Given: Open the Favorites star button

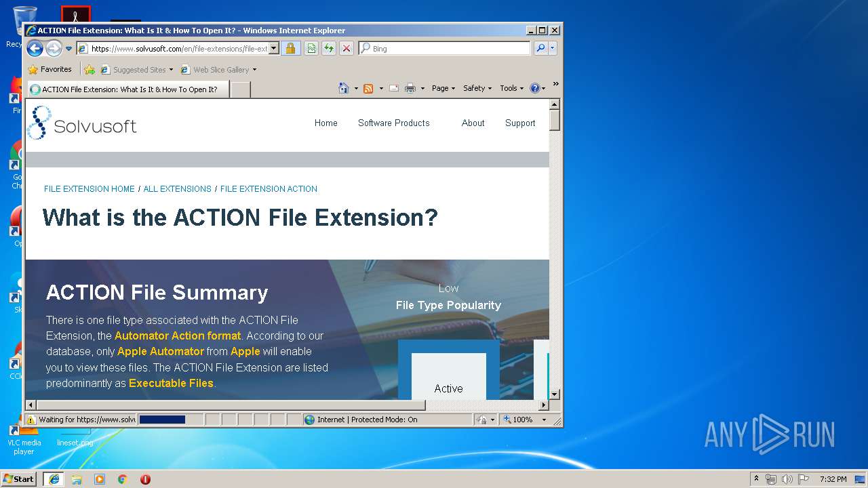Looking at the screenshot, I should [50, 69].
